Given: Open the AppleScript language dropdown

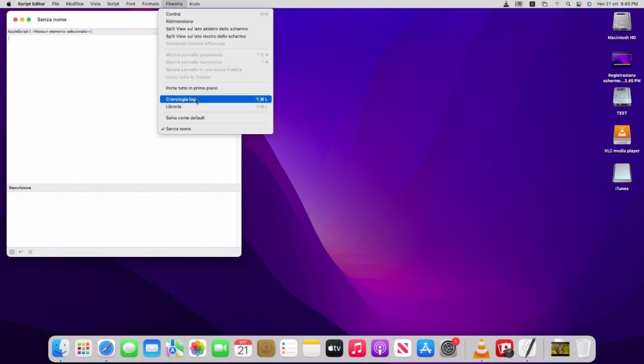Looking at the screenshot, I should [x=19, y=31].
